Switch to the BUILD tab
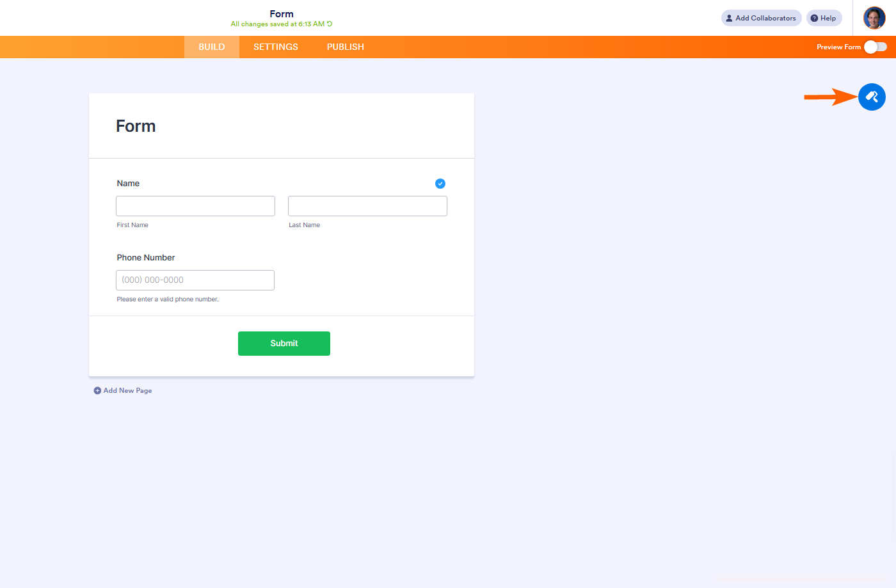Screen dimensions: 896x588 coord(212,47)
